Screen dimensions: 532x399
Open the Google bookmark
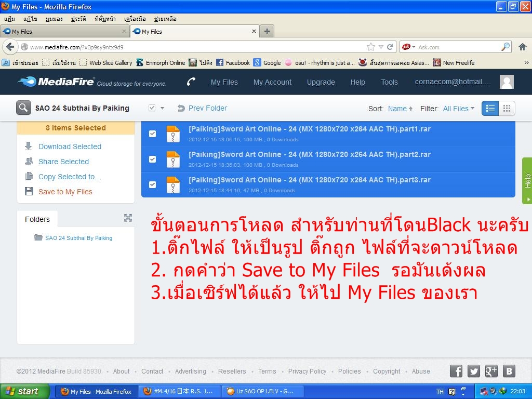pos(268,62)
